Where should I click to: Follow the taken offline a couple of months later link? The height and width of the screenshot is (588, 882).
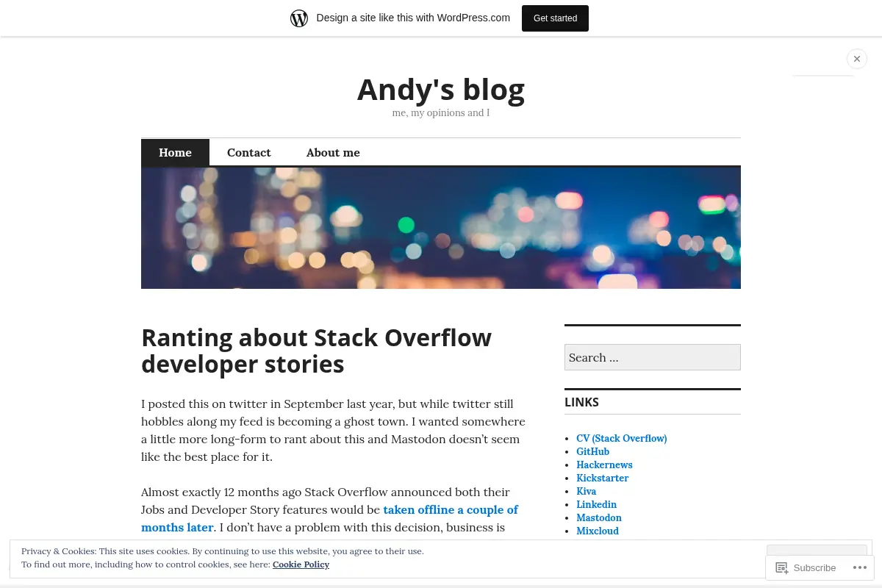point(329,518)
